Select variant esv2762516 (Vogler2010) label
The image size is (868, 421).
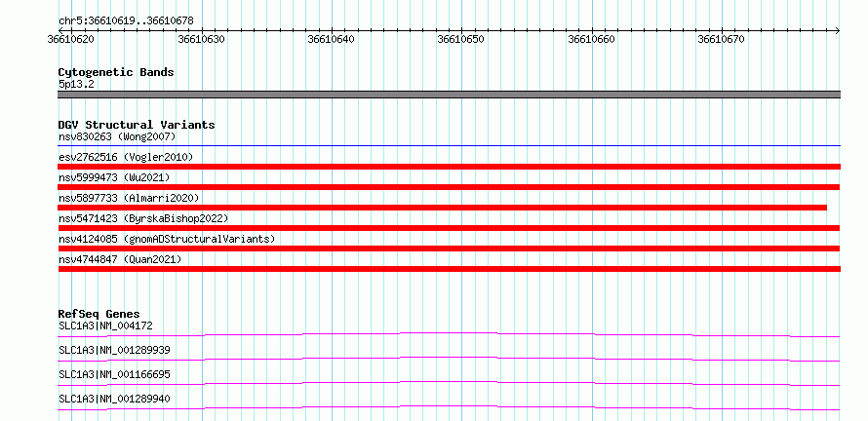point(126,157)
